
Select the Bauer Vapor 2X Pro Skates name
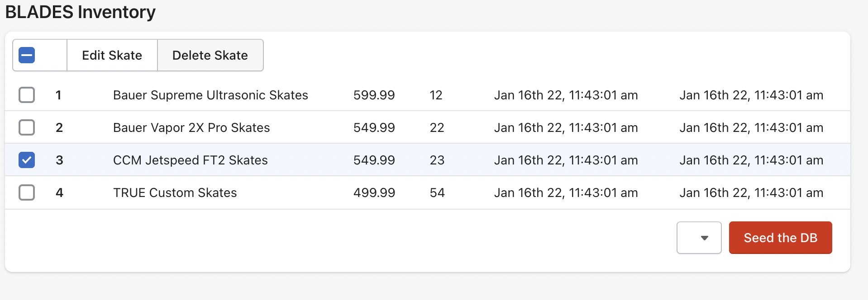click(x=191, y=127)
